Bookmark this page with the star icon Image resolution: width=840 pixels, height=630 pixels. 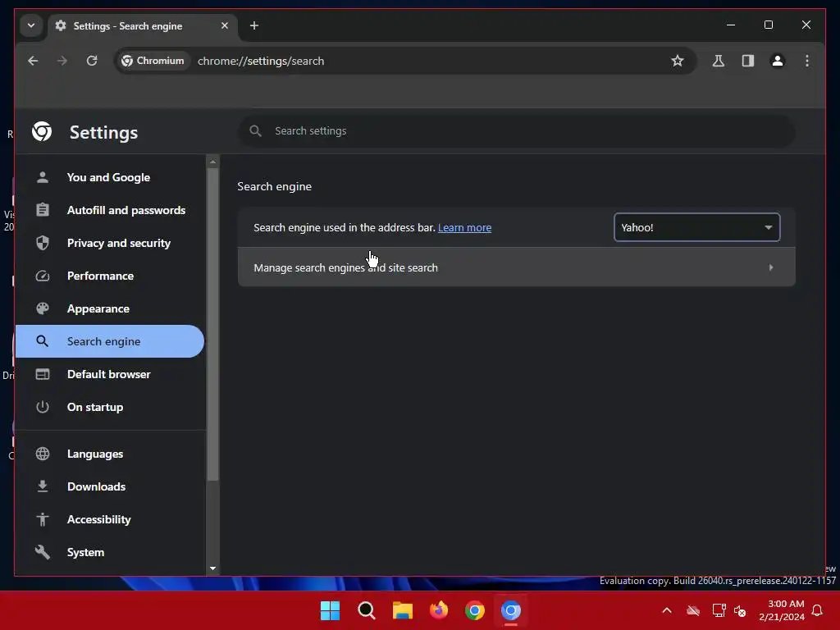tap(677, 61)
